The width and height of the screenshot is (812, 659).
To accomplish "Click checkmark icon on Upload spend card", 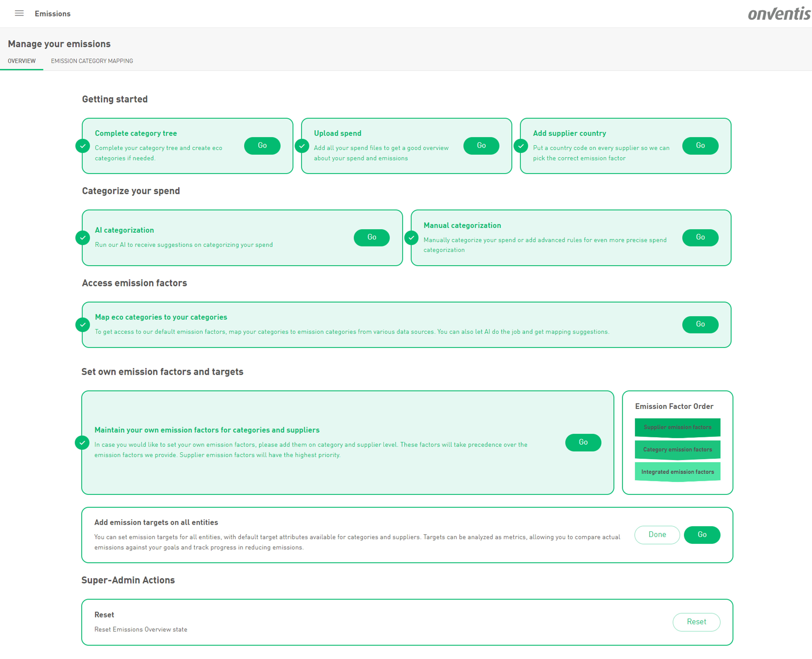I will (302, 146).
